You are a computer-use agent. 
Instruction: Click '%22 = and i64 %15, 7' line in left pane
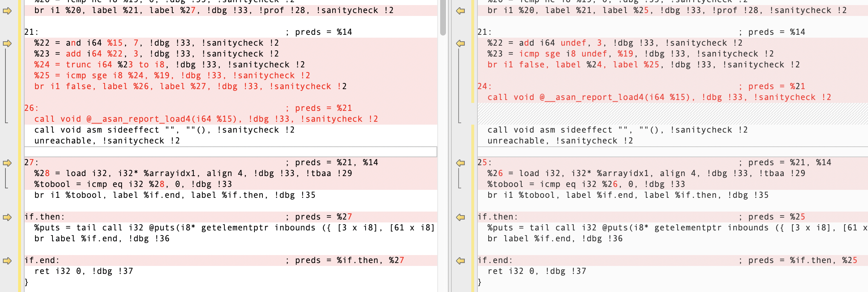coord(157,43)
